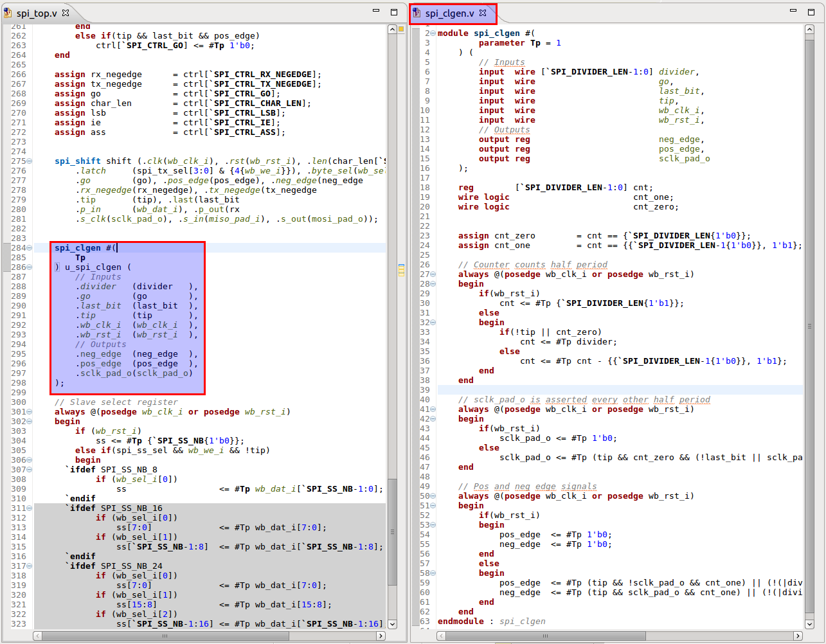826x644 pixels.
Task: Minimize the right editor pane
Action: (795, 11)
